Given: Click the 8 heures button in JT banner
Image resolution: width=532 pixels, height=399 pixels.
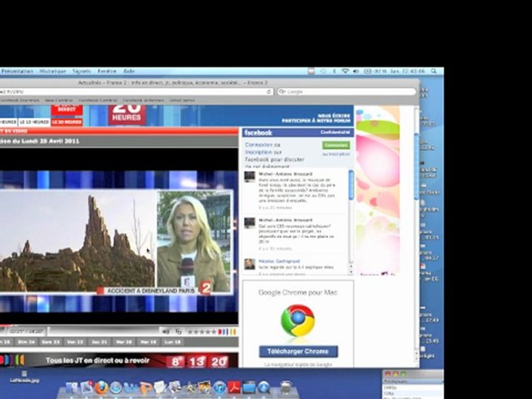Looking at the screenshot, I should click(176, 362).
